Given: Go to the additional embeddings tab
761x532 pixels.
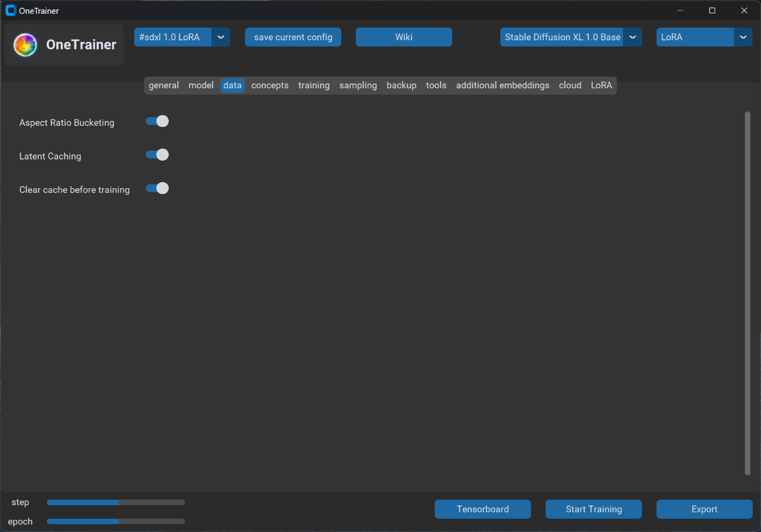Looking at the screenshot, I should tap(503, 86).
